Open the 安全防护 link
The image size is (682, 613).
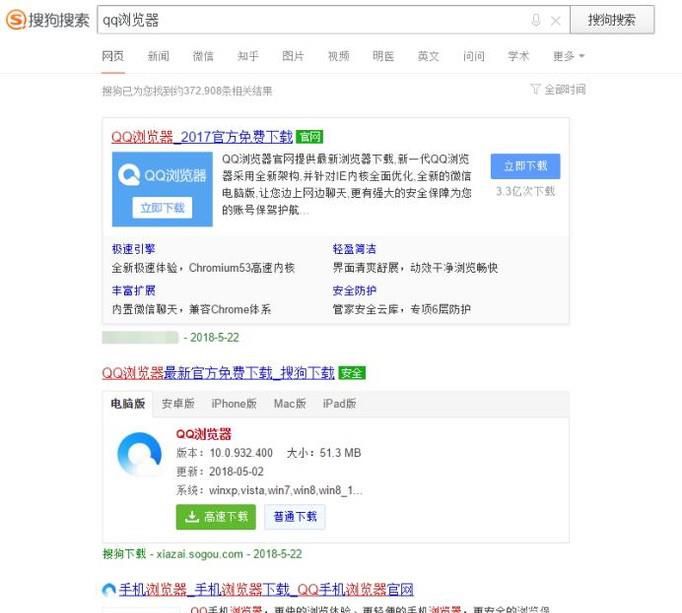[x=354, y=290]
